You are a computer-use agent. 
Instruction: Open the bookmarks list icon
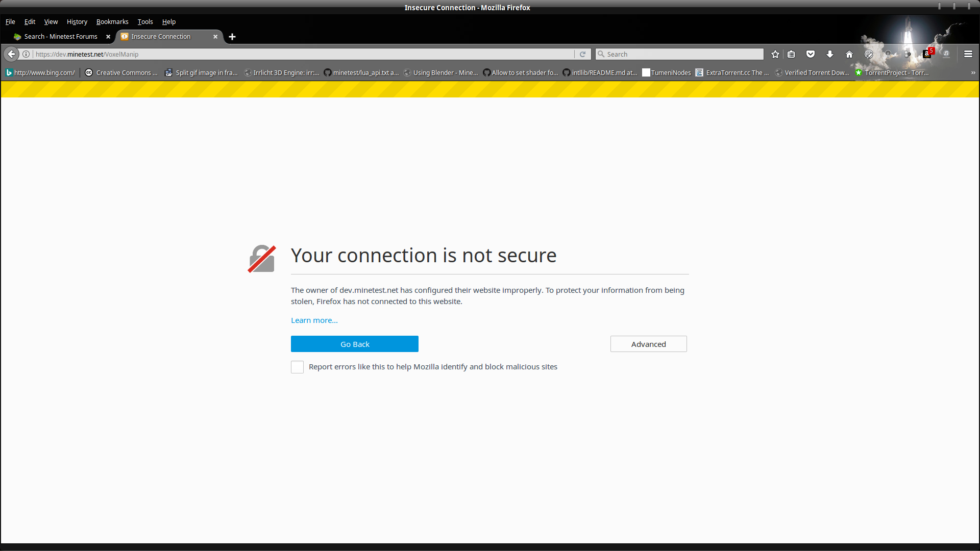click(x=791, y=54)
